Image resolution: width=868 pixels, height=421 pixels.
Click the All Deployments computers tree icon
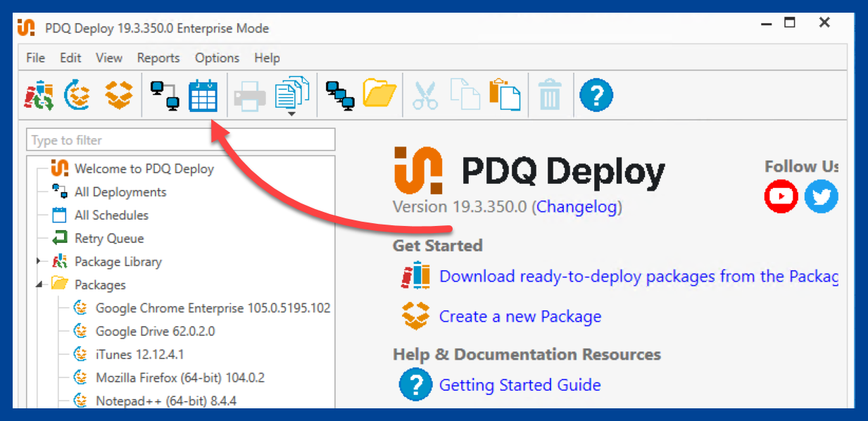[60, 192]
